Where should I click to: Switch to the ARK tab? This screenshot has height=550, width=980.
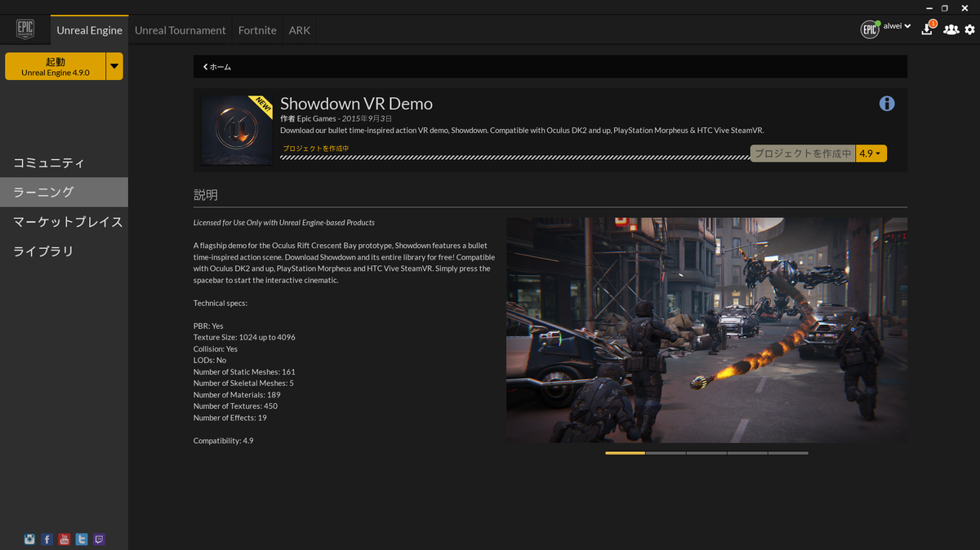pos(300,30)
